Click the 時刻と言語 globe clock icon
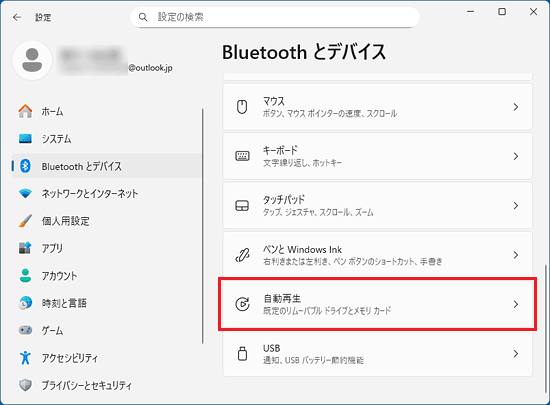 (25, 303)
